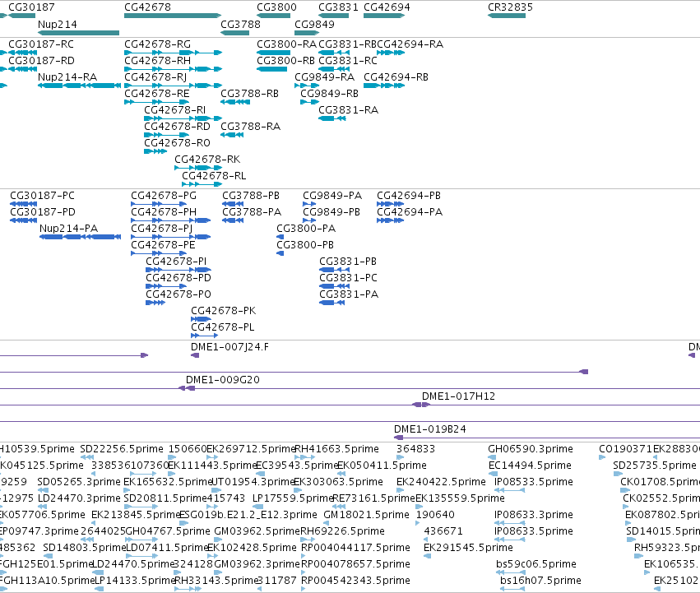This screenshot has height=593, width=700.
Task: Click the CG9849 gene label
Action: [x=314, y=25]
